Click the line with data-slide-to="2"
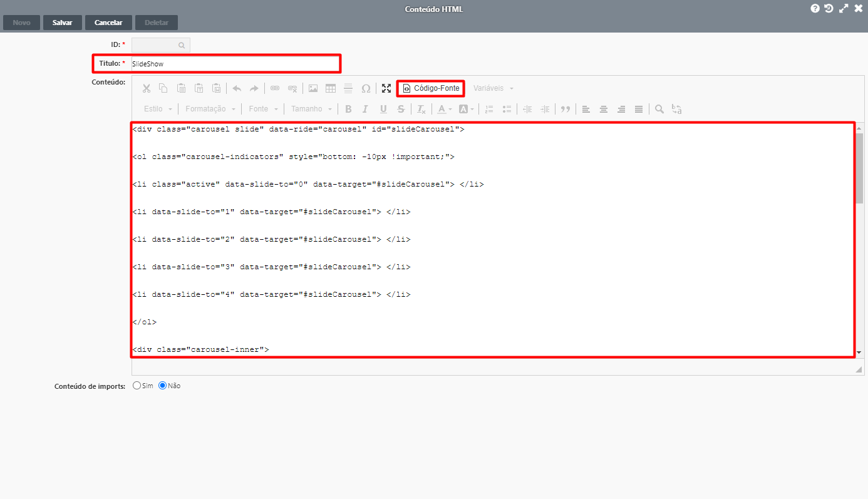The width and height of the screenshot is (868, 499). 271,239
